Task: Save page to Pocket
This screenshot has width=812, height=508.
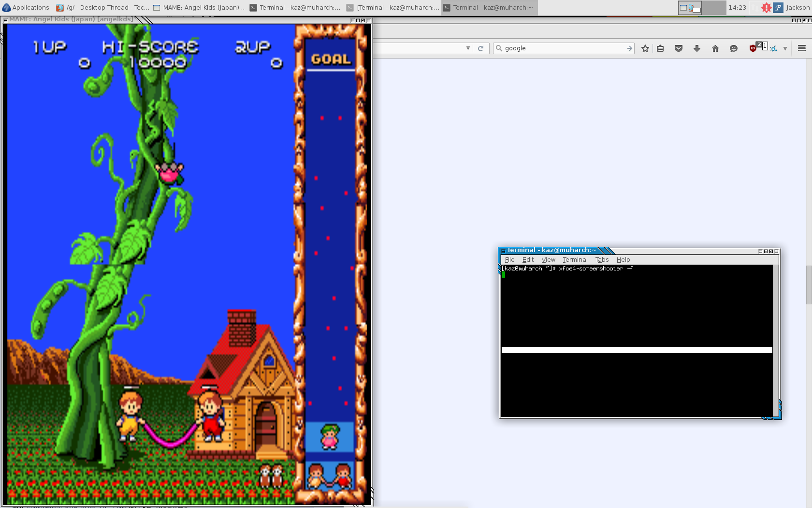Action: tap(679, 48)
